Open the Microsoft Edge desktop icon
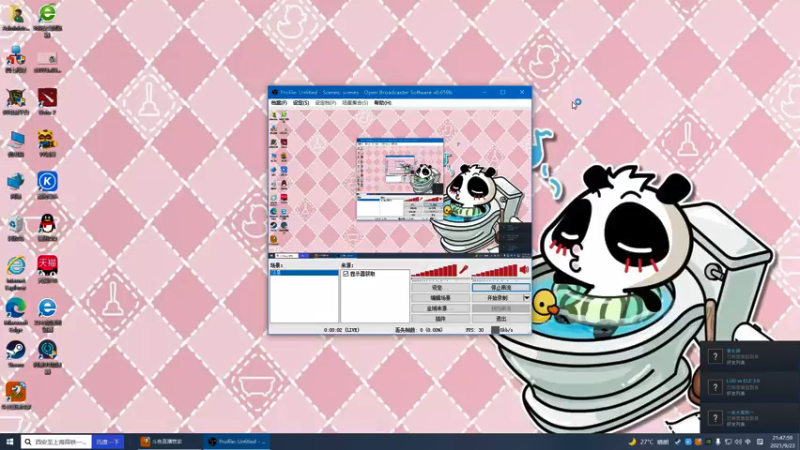This screenshot has width=800, height=450. 16,315
